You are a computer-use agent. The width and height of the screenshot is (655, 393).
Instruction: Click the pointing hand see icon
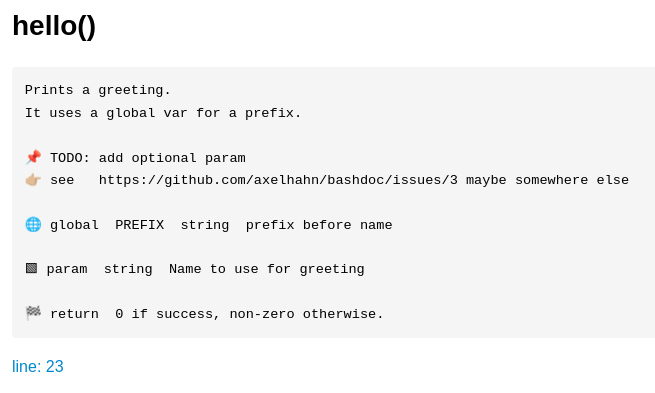click(33, 180)
